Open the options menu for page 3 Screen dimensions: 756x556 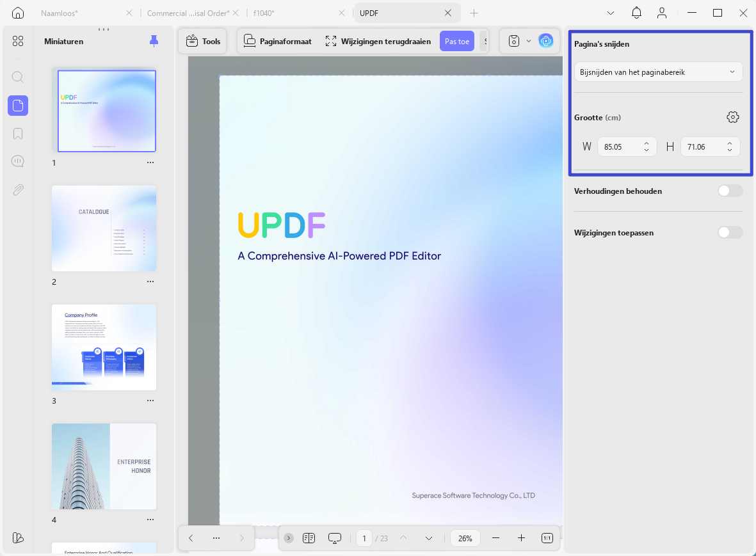(x=150, y=401)
